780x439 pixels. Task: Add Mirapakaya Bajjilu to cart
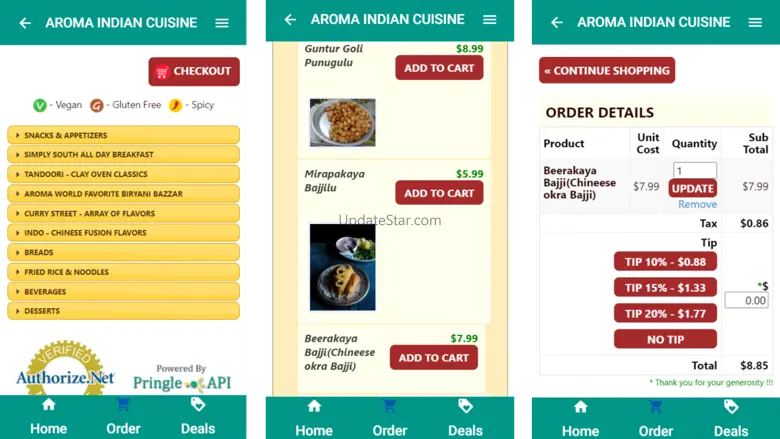[439, 193]
